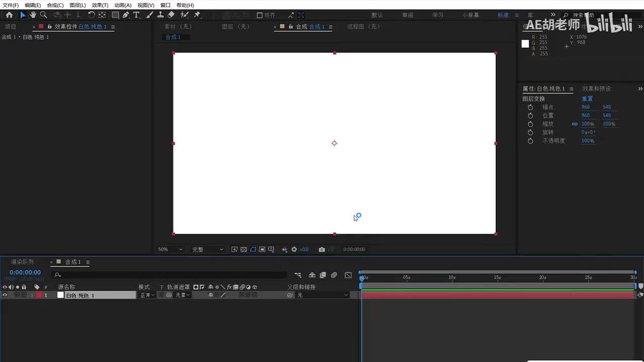Toggle quality switch on 白色 纯色 1 layer
This screenshot has width=644, height=362.
(223, 295)
